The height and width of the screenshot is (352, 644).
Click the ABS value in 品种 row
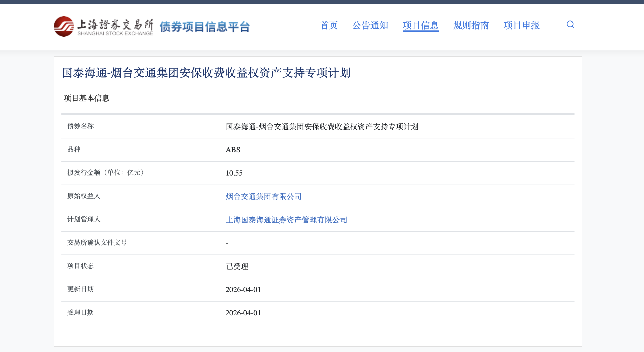(x=233, y=150)
